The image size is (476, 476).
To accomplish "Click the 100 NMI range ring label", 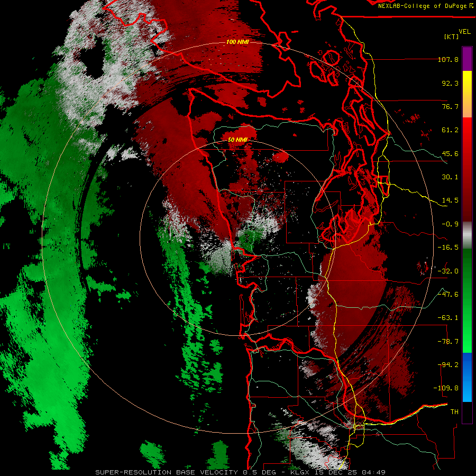I will 237,42.
